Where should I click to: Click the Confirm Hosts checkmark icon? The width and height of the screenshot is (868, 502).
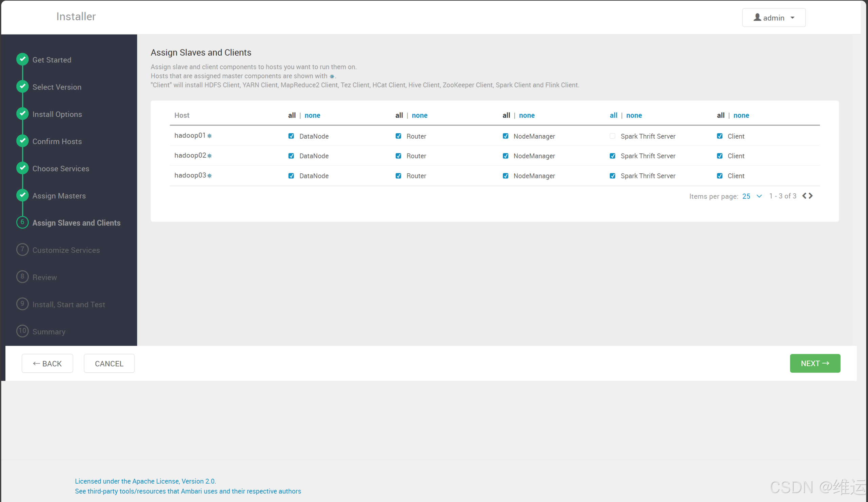point(22,141)
